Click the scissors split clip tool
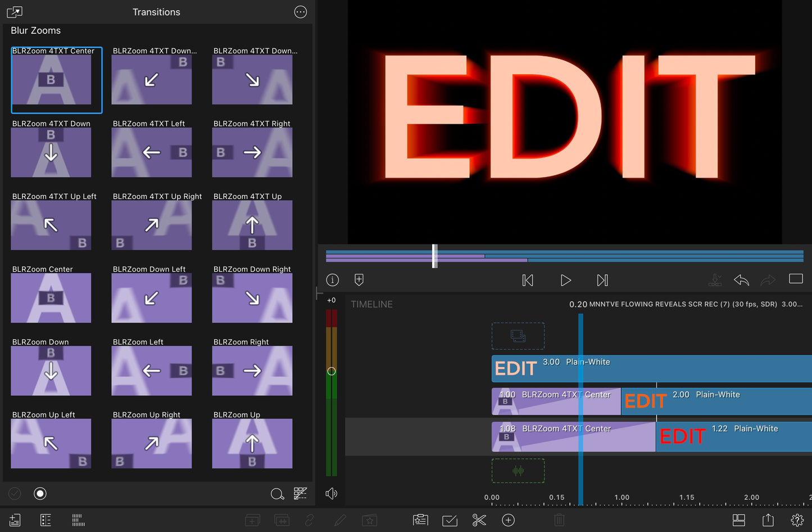Screen dimensions: 812x532 479,520
